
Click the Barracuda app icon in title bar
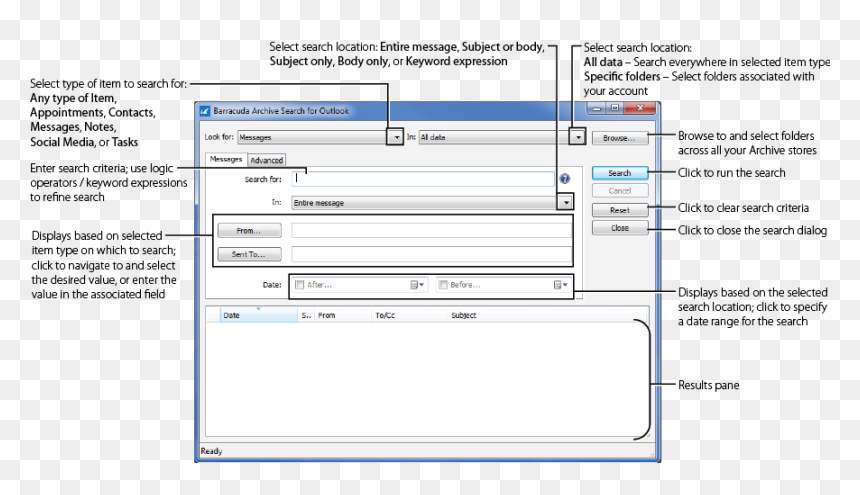click(205, 111)
